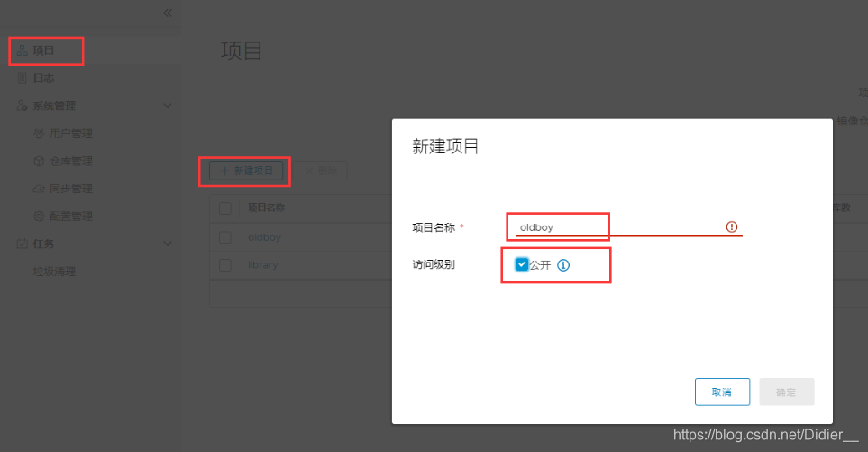Viewport: 868px width, 452px height.
Task: Open 配置管理 page
Action: [x=71, y=216]
